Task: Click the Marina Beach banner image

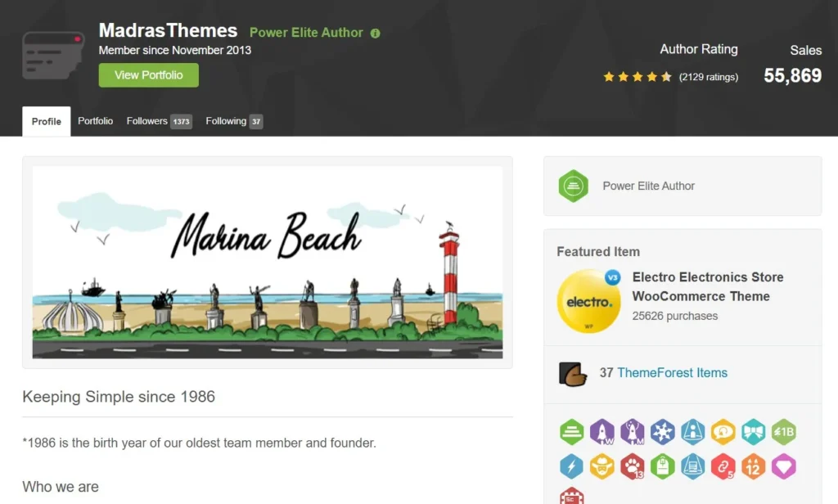Action: [268, 263]
